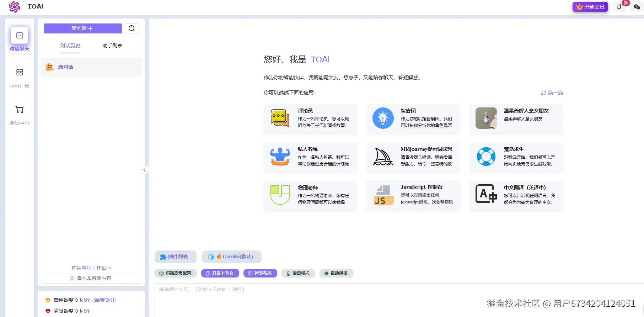The image size is (644, 317).
Task: Open the 插件列表 plugin list
Action: tap(176, 257)
